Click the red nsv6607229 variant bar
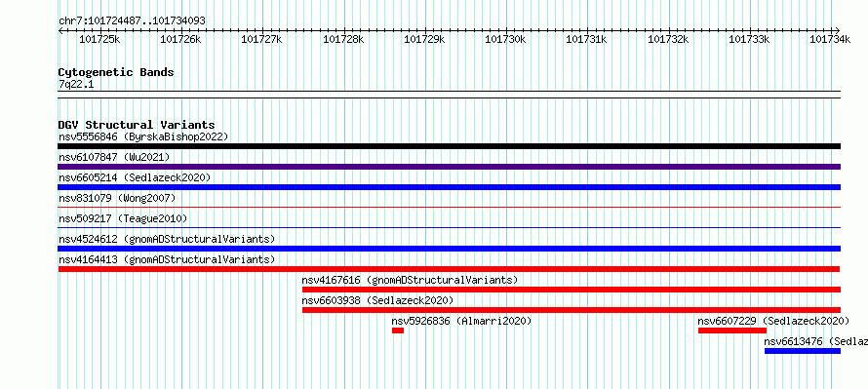This screenshot has height=389, width=868. coord(731,331)
